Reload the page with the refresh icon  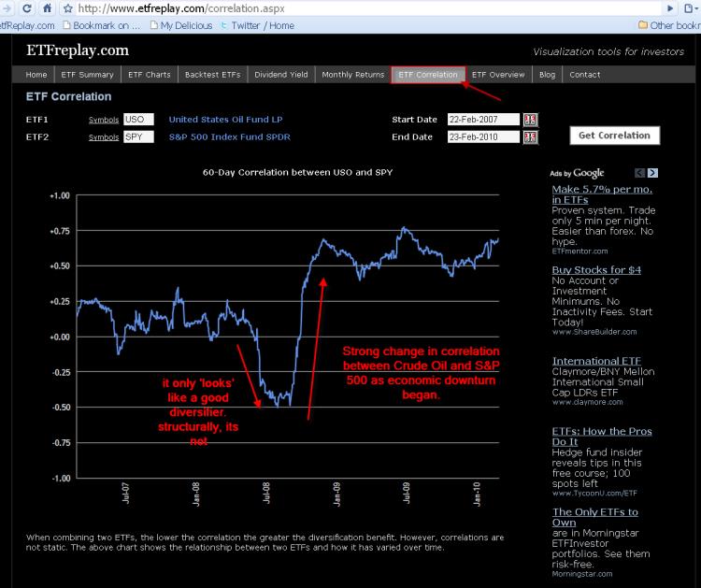pyautogui.click(x=27, y=8)
